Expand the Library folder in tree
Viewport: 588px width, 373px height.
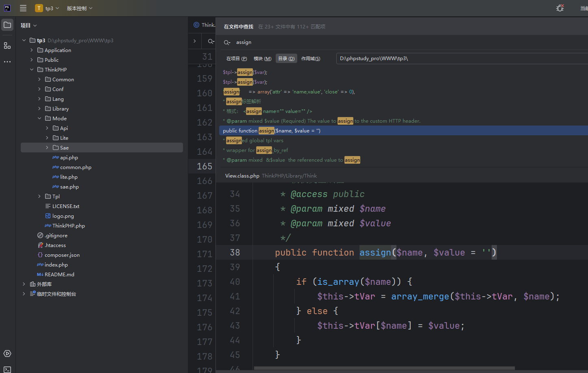tap(39, 109)
